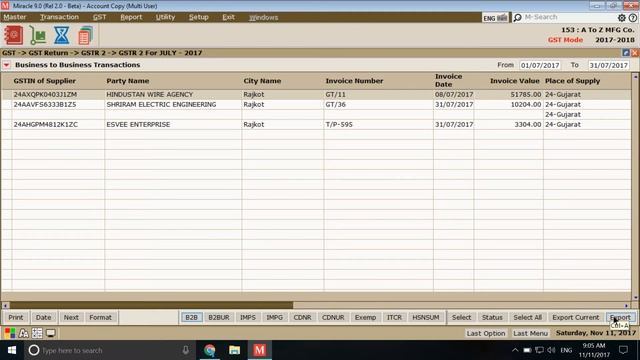
Task: Click the Print button
Action: click(x=16, y=317)
